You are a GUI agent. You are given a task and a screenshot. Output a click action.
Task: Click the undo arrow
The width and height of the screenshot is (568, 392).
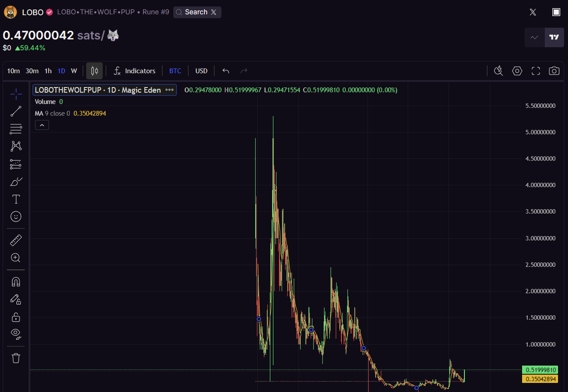pos(226,71)
